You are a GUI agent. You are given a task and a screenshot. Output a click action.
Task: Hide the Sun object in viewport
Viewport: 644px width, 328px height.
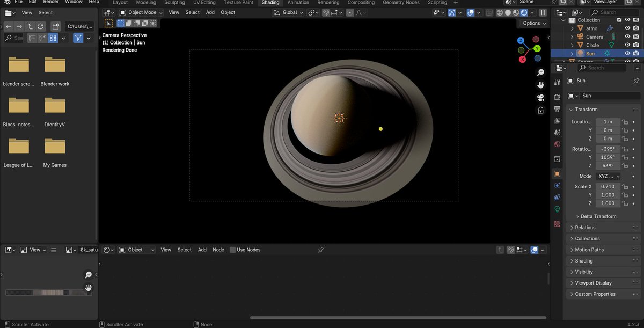click(627, 54)
